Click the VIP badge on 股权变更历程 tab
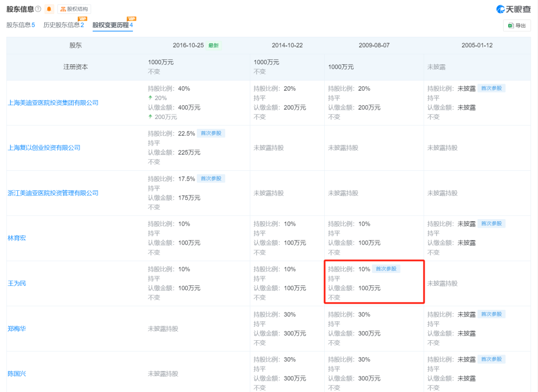 point(132,19)
